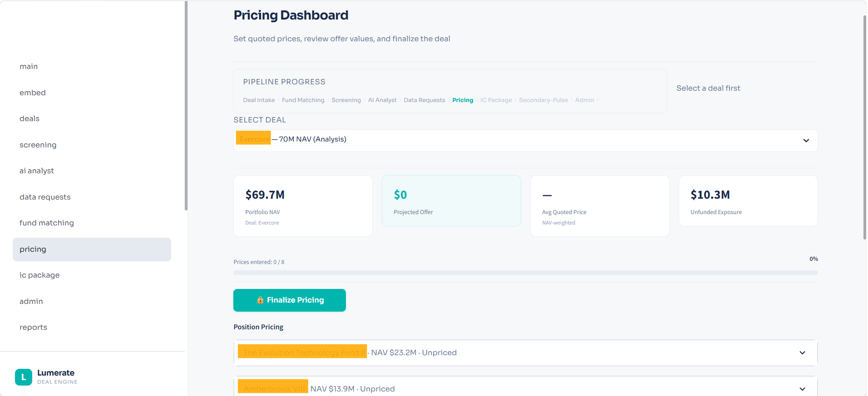Image resolution: width=868 pixels, height=396 pixels.
Task: Click the 0% progress label
Action: point(814,259)
